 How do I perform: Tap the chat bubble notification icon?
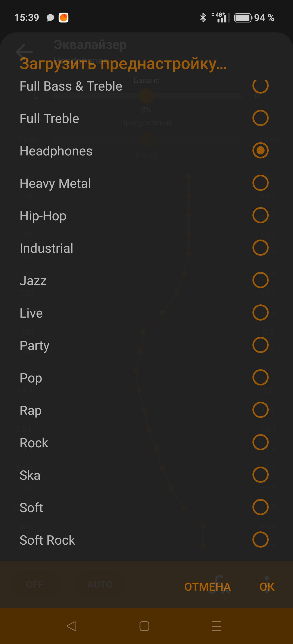pos(50,18)
